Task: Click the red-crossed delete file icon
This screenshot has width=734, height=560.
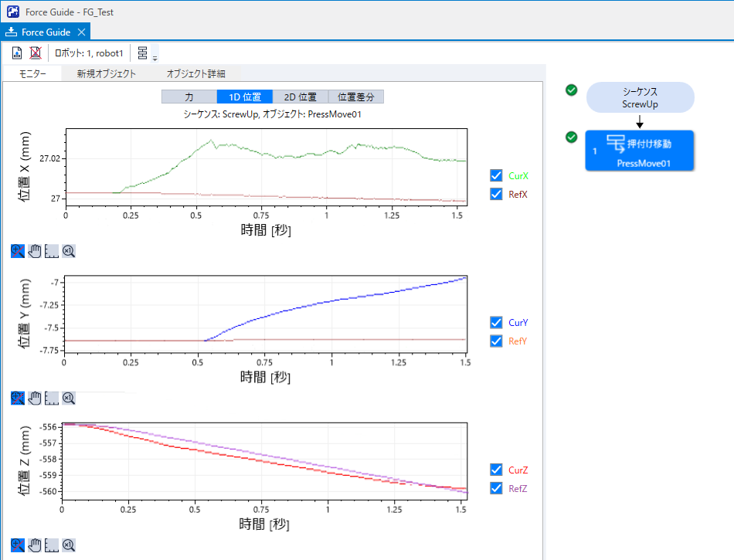Action: pyautogui.click(x=35, y=53)
